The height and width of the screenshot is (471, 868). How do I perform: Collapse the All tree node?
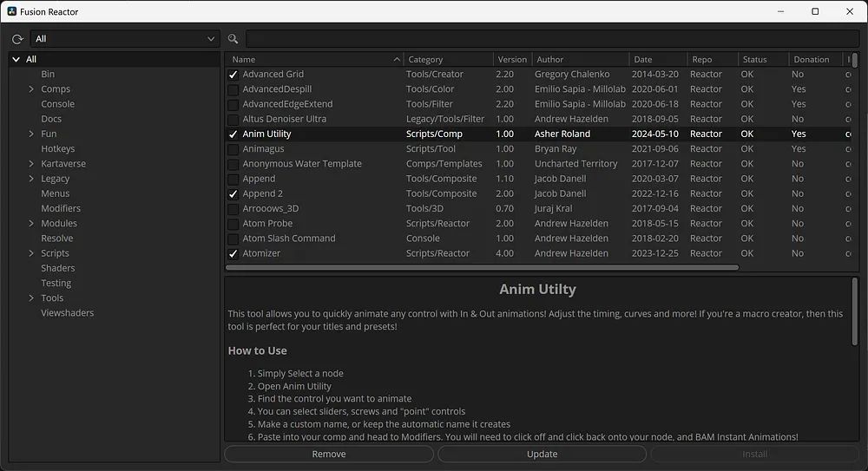click(16, 59)
